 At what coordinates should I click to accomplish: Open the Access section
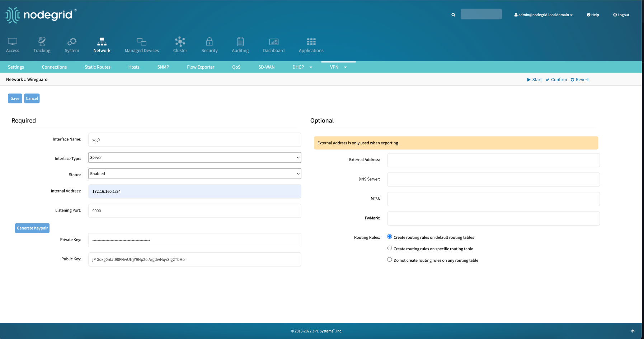pos(12,45)
